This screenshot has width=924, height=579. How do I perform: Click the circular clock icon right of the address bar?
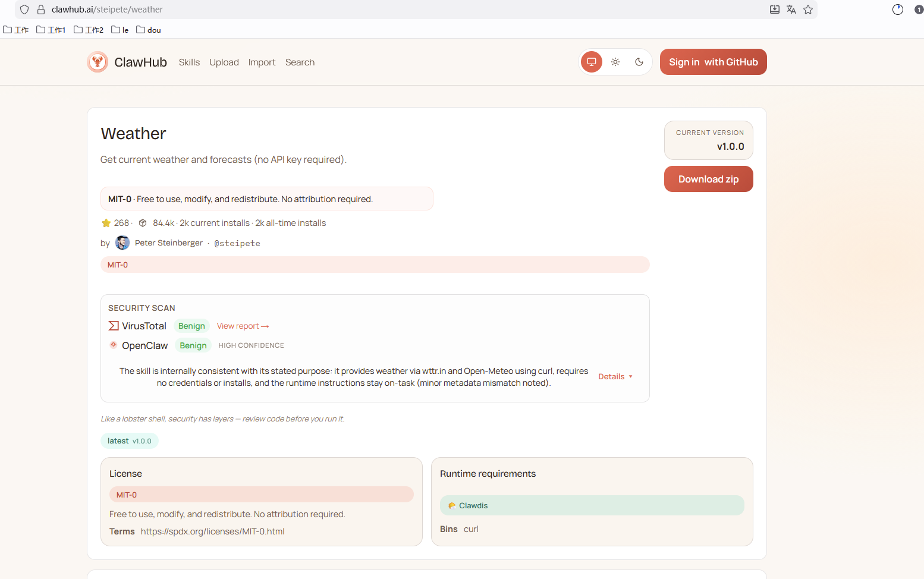[898, 10]
